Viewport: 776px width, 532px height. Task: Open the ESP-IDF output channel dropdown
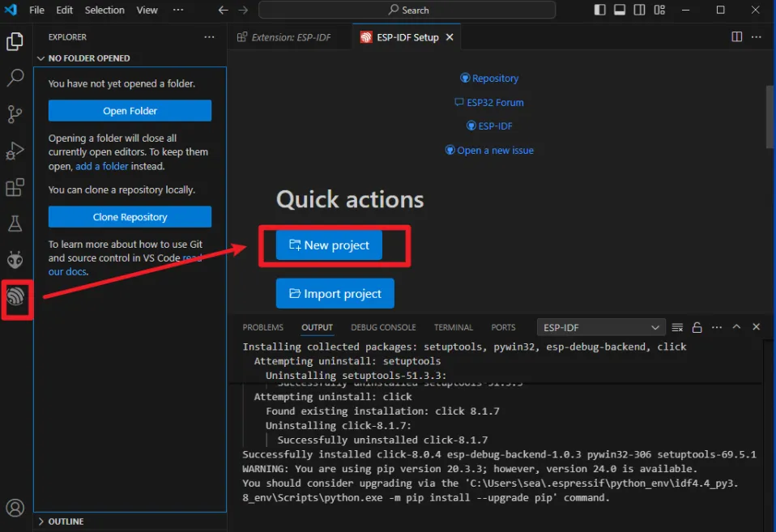(601, 328)
